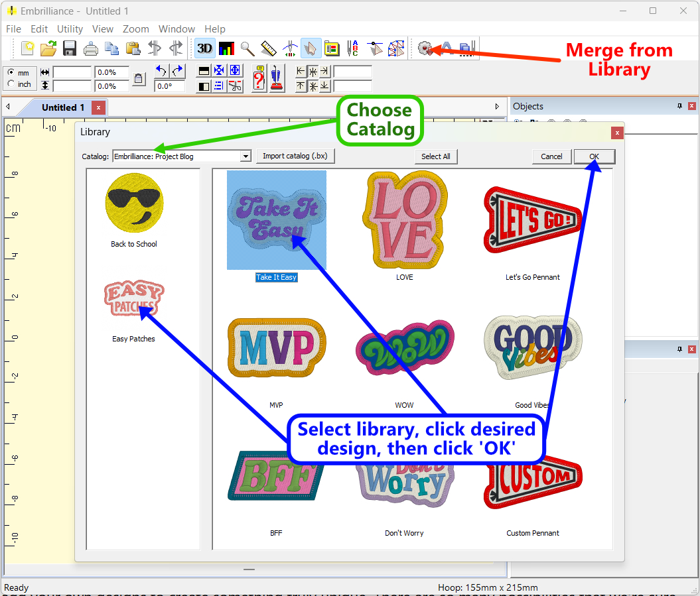
Task: Click the left tab scroll arrow
Action: coord(8,107)
